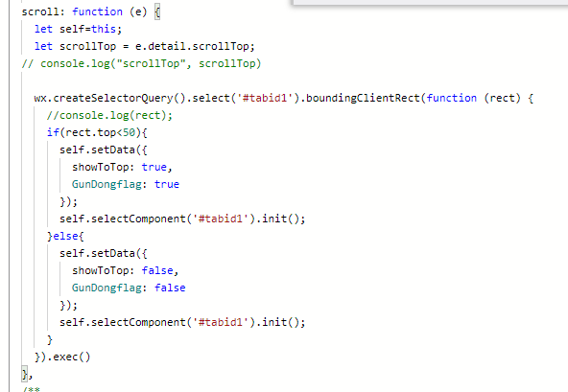Click the '//console.log(rect);' comment

click(x=109, y=115)
